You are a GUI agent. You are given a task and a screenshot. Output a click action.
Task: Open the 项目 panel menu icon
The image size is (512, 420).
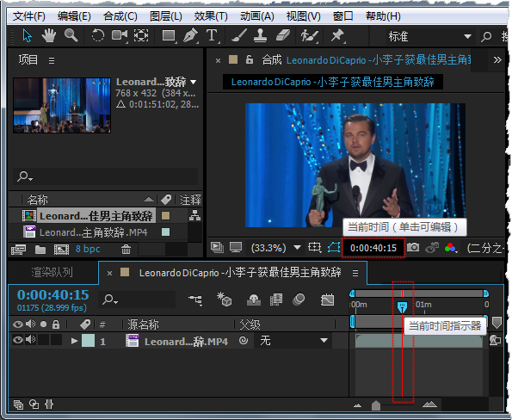pyautogui.click(x=52, y=60)
